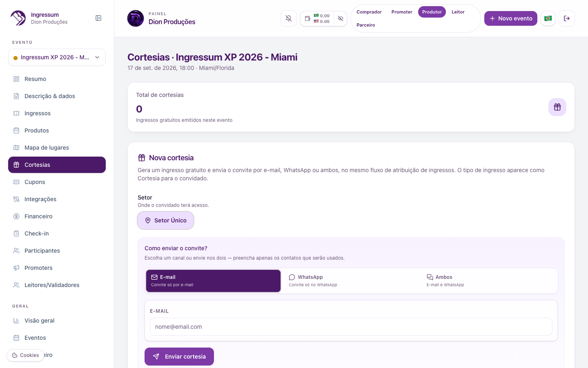This screenshot has width=588, height=368.
Task: Toggle balance visibility eye icon
Action: click(x=341, y=18)
